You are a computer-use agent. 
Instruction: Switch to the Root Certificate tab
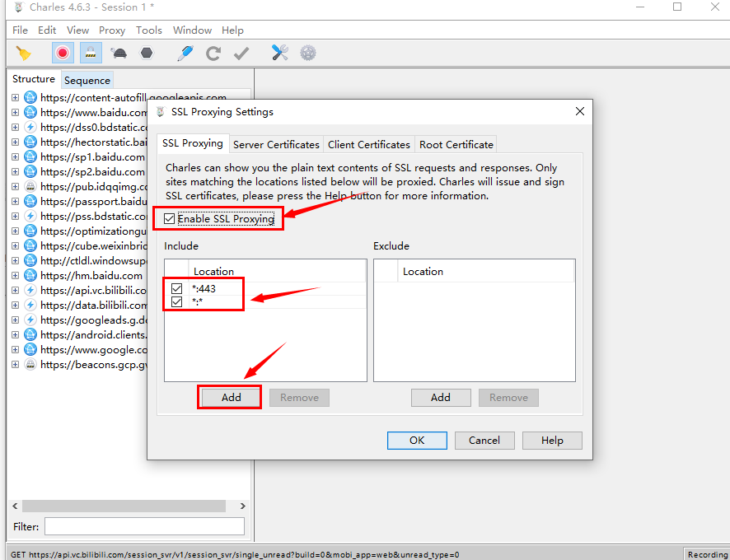click(x=456, y=145)
